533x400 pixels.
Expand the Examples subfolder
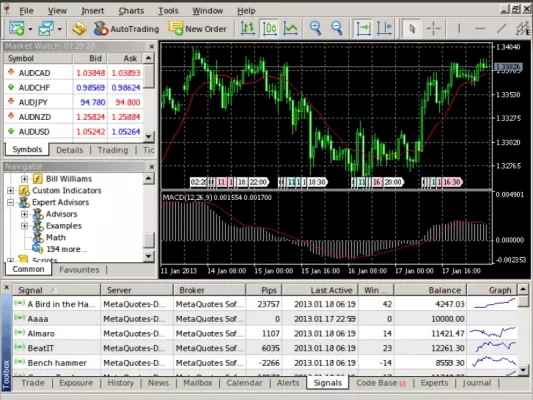[x=24, y=226]
